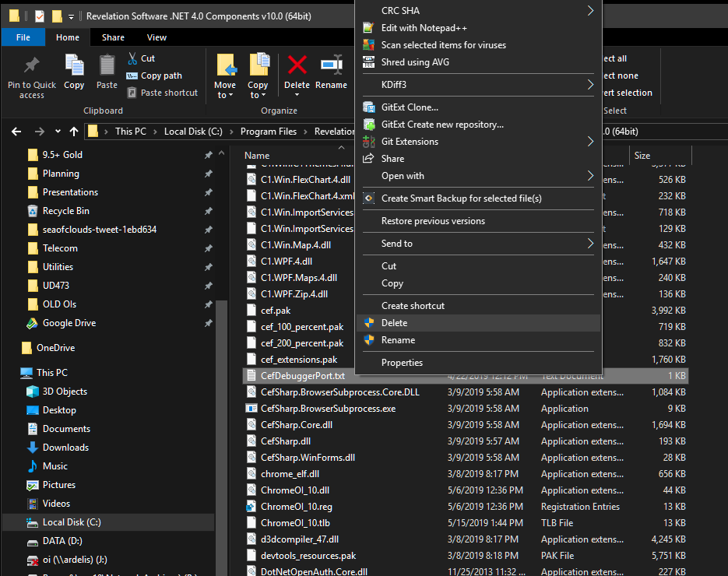Click the Recycle Bin icon in Quick access

tap(33, 211)
